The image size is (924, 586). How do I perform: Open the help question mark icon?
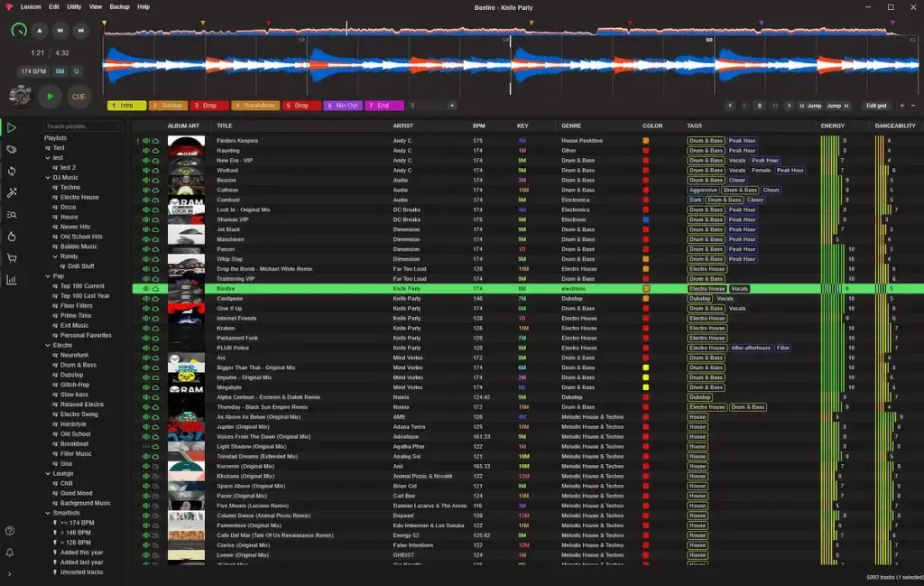(10, 531)
